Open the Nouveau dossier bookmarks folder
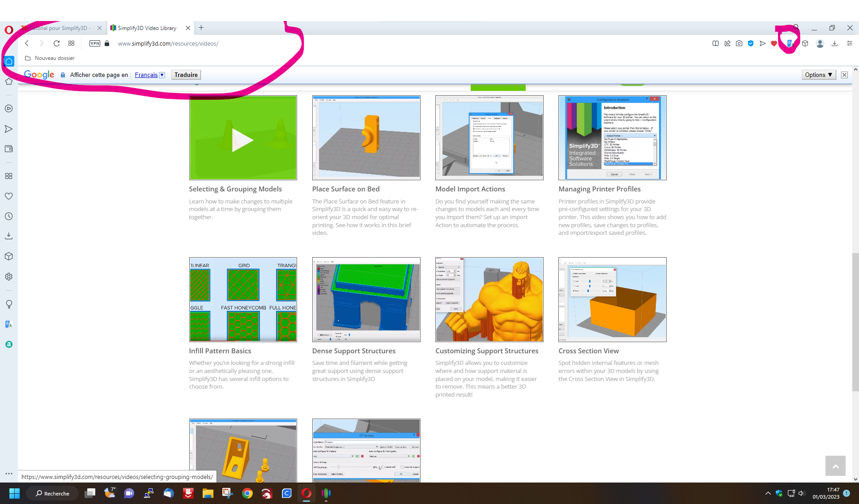The image size is (859, 504). (50, 58)
